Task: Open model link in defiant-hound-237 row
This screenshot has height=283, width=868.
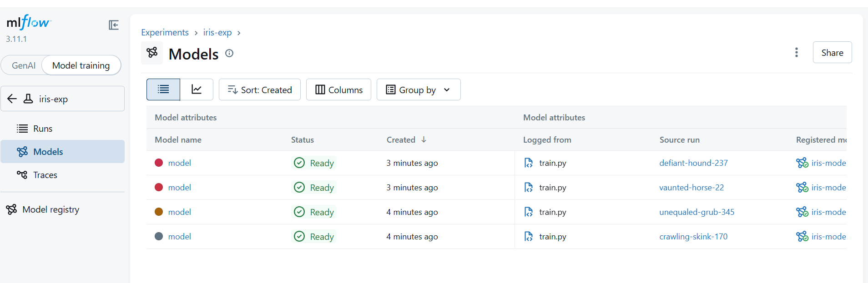Action: coord(180,163)
